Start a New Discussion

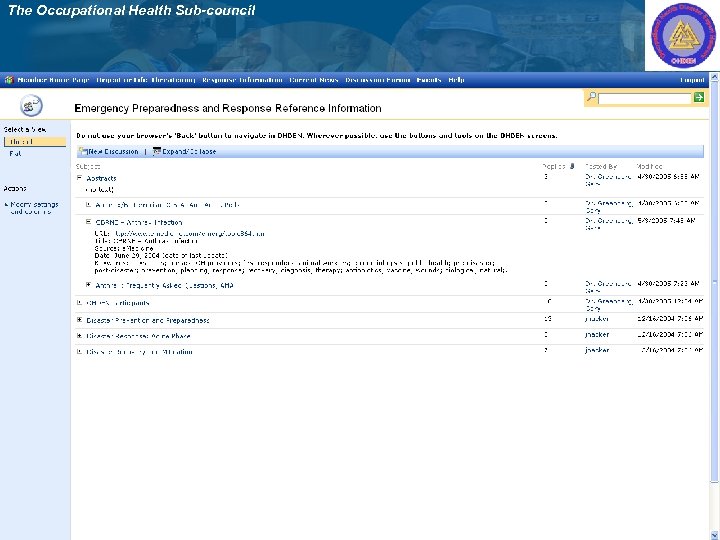pos(113,152)
